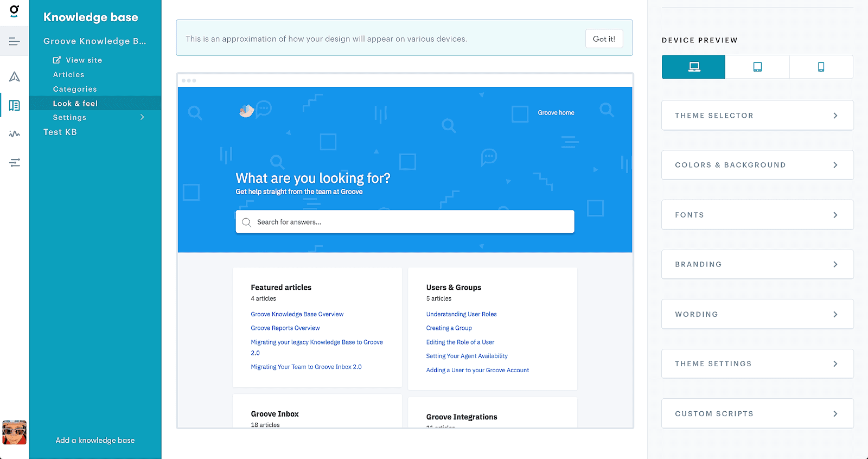Click the magnifier icon in search field

(247, 222)
